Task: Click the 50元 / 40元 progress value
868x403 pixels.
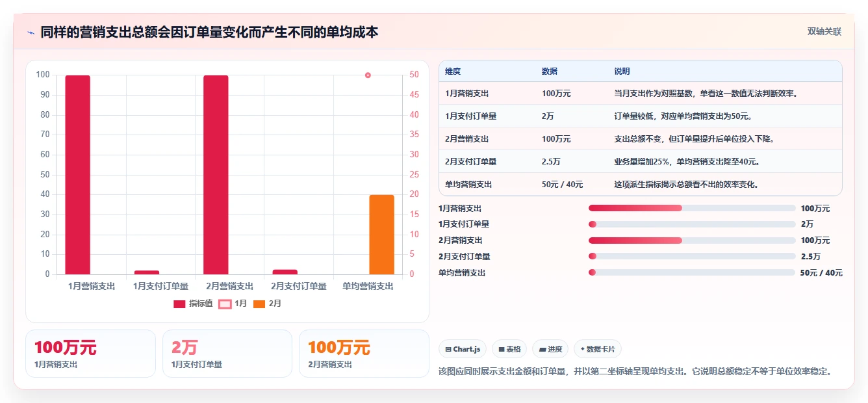Action: pos(821,272)
